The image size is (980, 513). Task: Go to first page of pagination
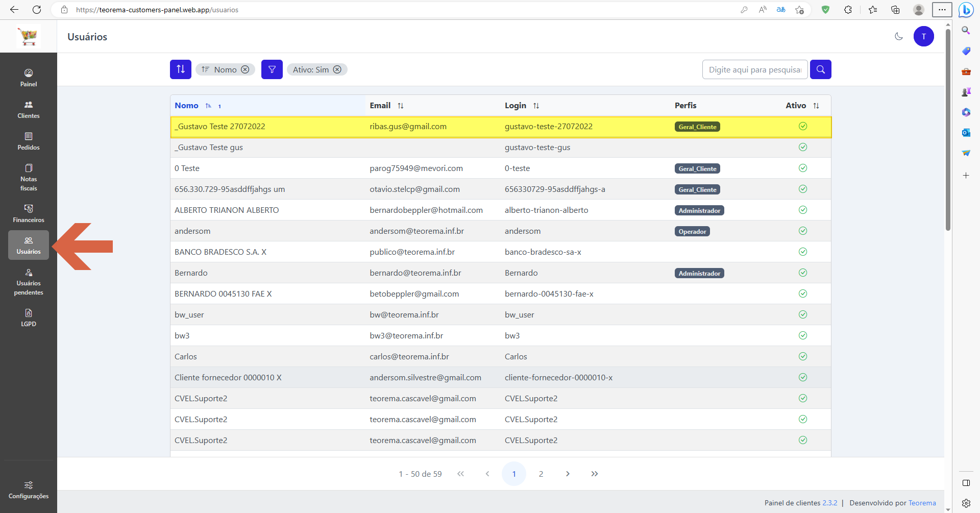pos(460,474)
